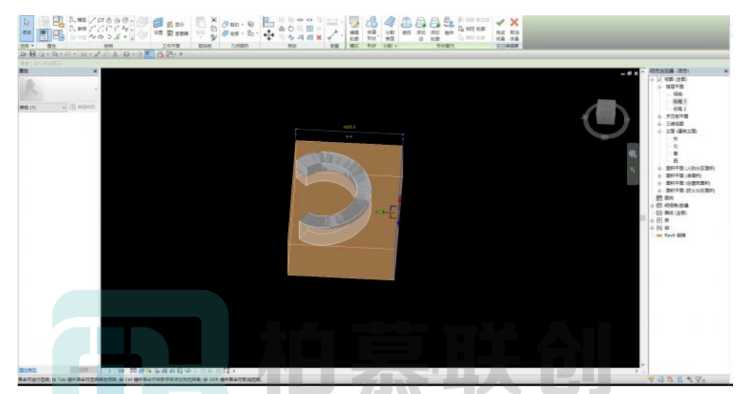
Task: Collapse the top Views node in project browser
Action: (x=652, y=79)
